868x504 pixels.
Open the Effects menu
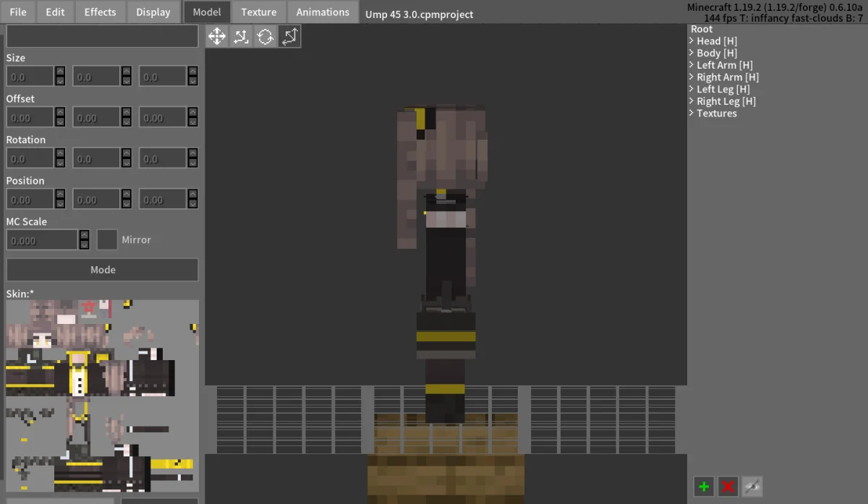(x=100, y=12)
